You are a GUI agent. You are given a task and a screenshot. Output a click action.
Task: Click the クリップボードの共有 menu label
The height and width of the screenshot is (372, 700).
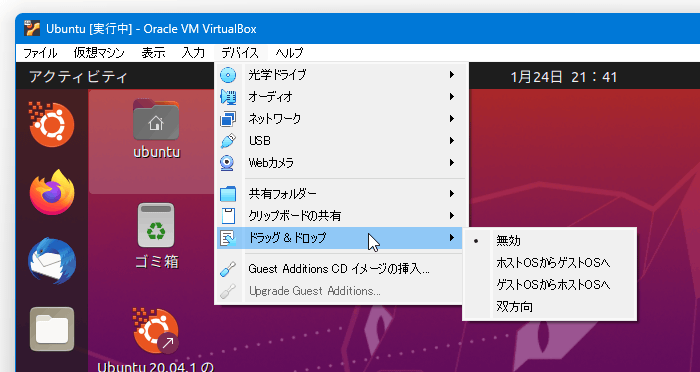[x=295, y=216]
